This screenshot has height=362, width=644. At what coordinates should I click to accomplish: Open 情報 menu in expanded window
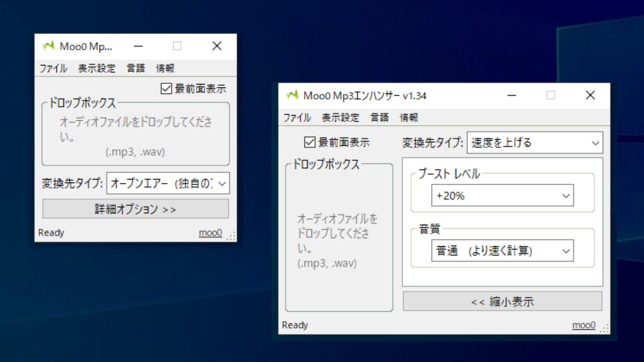(x=409, y=118)
